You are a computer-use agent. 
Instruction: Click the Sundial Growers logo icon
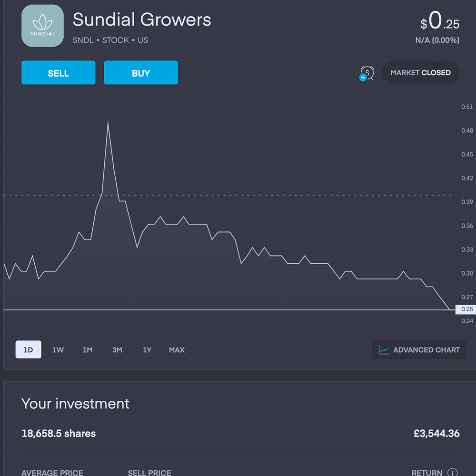42,26
